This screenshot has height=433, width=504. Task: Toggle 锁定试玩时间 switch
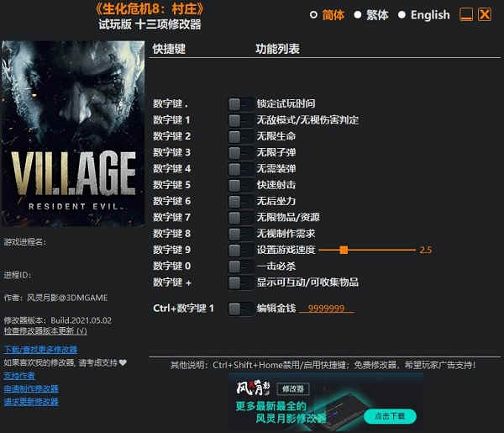point(240,103)
